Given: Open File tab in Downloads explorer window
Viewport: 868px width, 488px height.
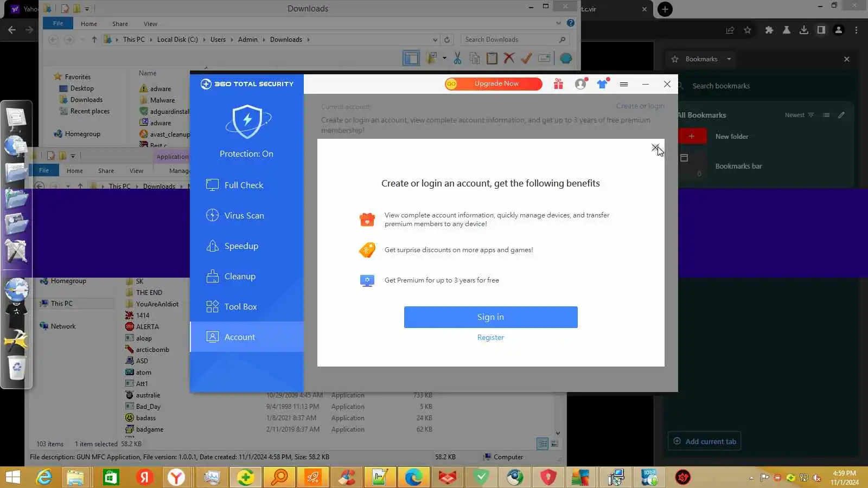Looking at the screenshot, I should click(x=58, y=23).
